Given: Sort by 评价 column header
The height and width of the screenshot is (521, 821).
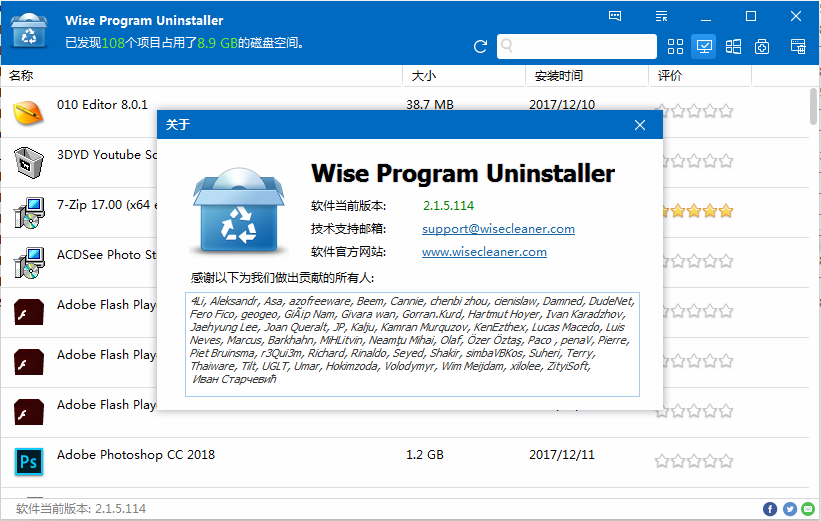Looking at the screenshot, I should point(700,76).
